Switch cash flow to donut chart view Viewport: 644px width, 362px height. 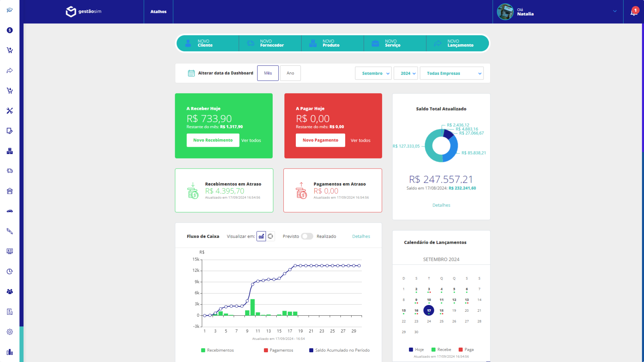click(270, 236)
